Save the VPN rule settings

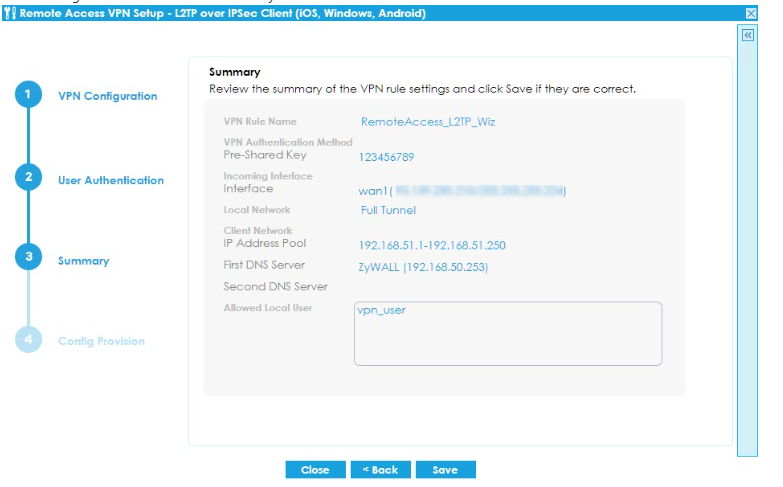pos(445,469)
